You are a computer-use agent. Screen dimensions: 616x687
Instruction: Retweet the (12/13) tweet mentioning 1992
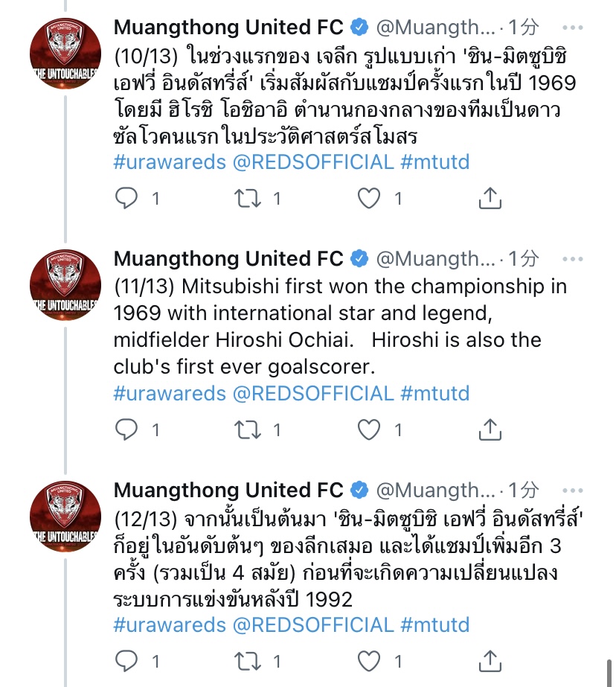[248, 661]
